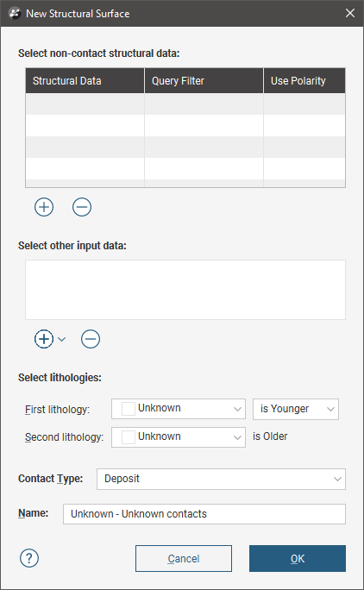Image resolution: width=364 pixels, height=590 pixels.
Task: Click the Second lithology color swatch
Action: (x=129, y=437)
